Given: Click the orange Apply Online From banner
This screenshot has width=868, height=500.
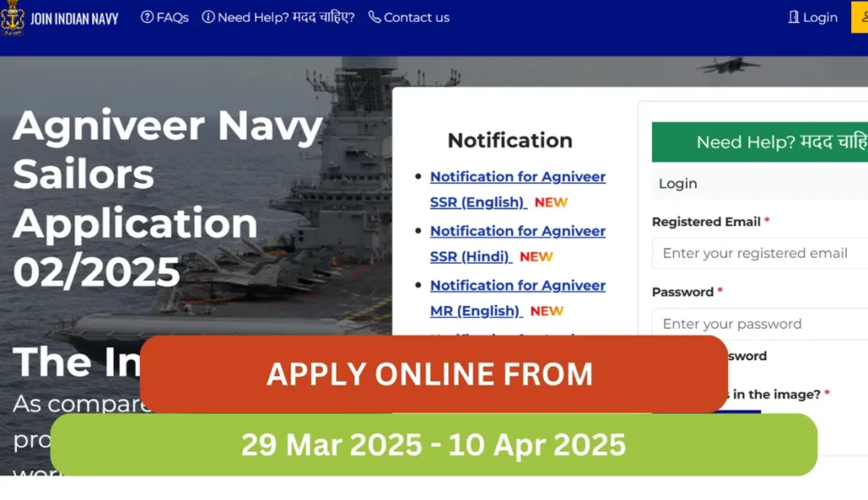Looking at the screenshot, I should pos(431,374).
